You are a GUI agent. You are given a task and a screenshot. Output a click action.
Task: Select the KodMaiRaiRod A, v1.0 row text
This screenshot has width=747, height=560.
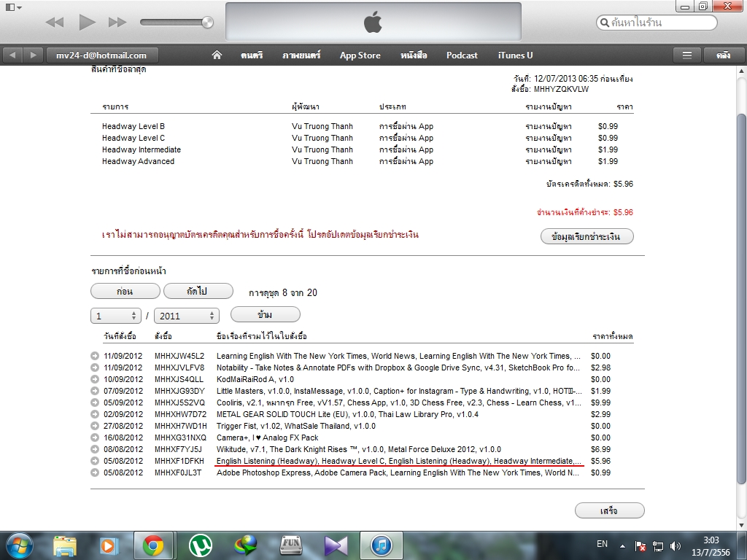[255, 379]
